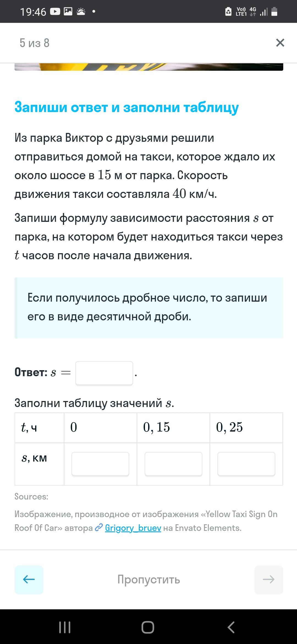Select the s input under t = 0,25
This screenshot has height=644, width=297.
click(x=246, y=464)
